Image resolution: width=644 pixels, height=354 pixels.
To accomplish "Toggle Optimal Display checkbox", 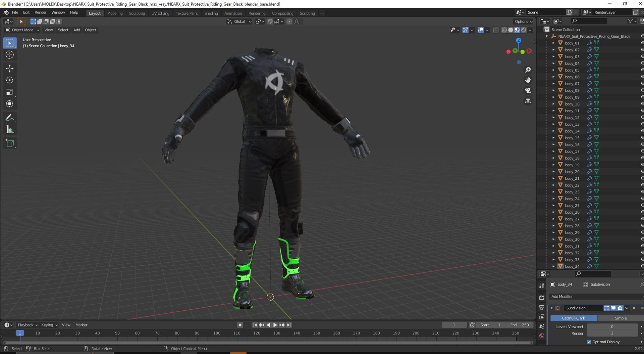I will pyautogui.click(x=589, y=342).
